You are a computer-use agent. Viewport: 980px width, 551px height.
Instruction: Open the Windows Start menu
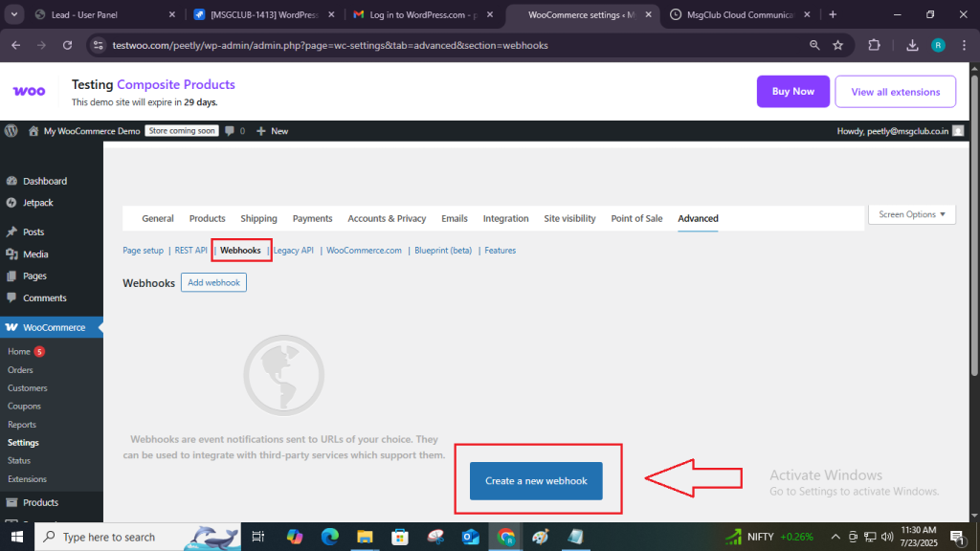tap(17, 537)
